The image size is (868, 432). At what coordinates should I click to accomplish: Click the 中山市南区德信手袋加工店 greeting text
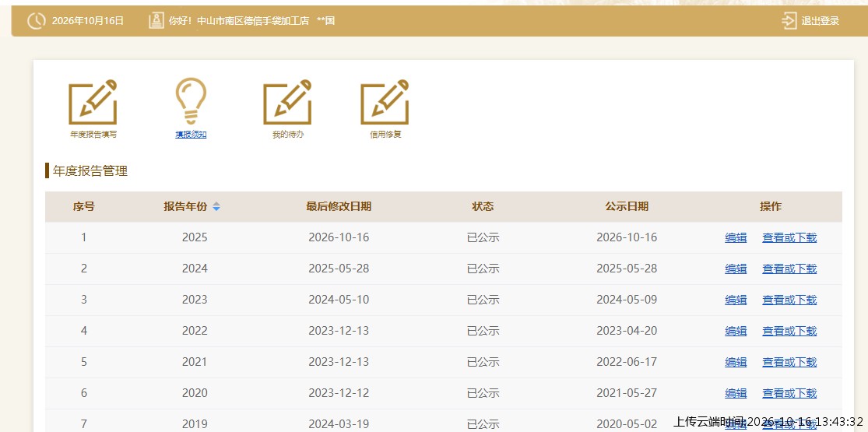click(253, 21)
